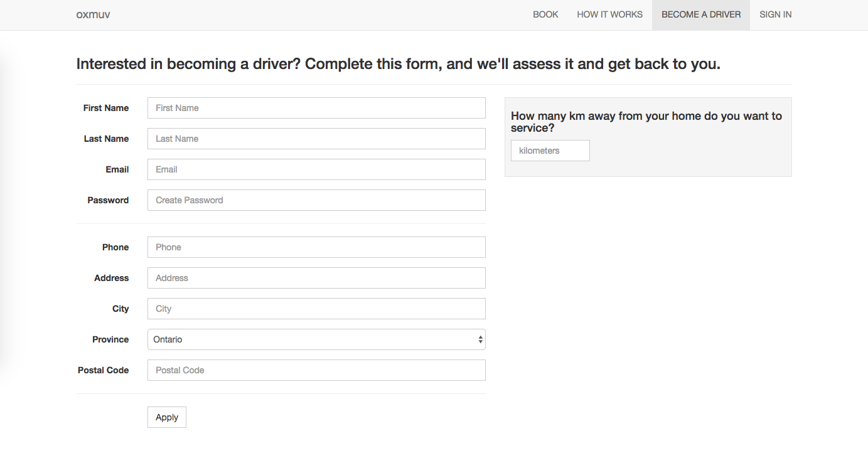This screenshot has width=868, height=463.
Task: Select the Postal Code input field
Action: click(x=316, y=370)
